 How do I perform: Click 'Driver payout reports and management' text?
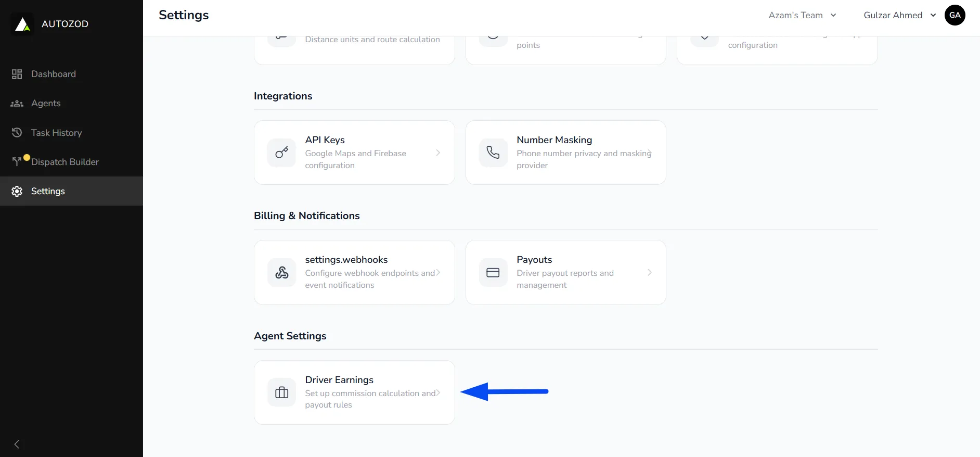tap(565, 279)
